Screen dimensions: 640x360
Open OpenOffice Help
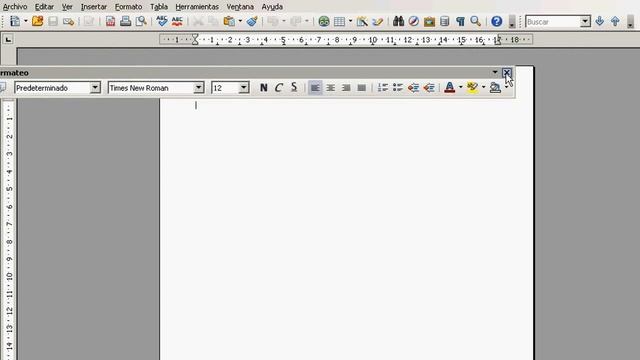click(x=496, y=21)
